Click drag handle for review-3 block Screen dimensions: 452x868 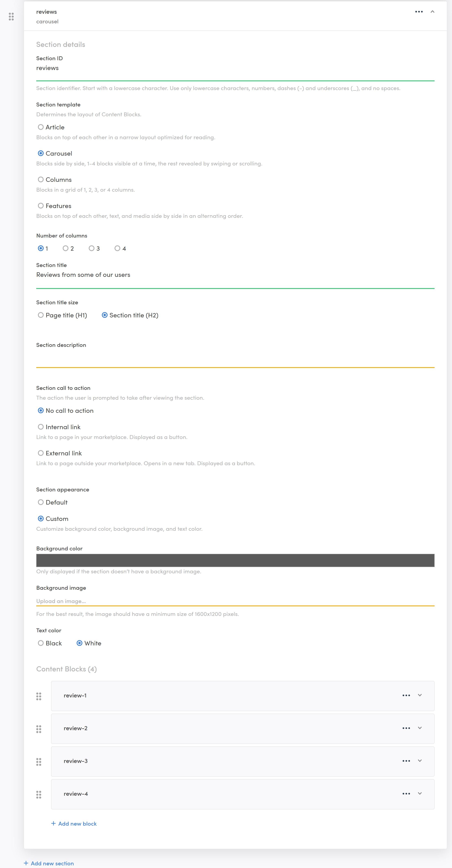[x=39, y=762]
